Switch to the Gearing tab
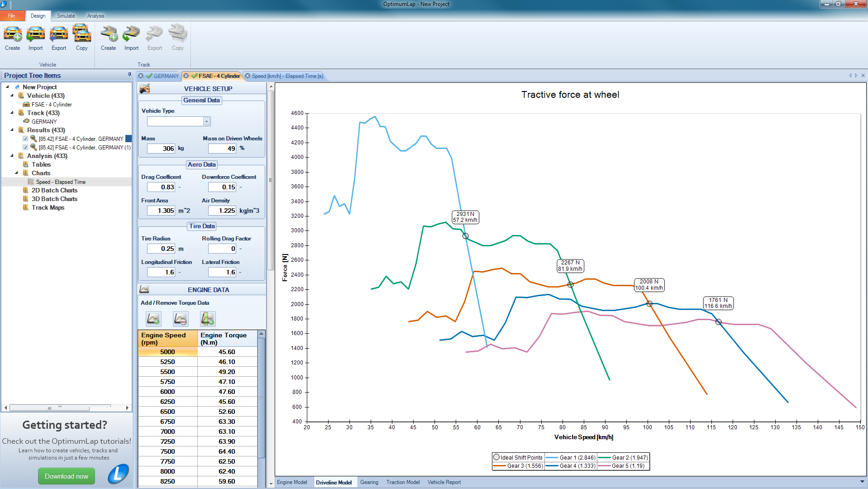The image size is (868, 489). pyautogui.click(x=369, y=482)
